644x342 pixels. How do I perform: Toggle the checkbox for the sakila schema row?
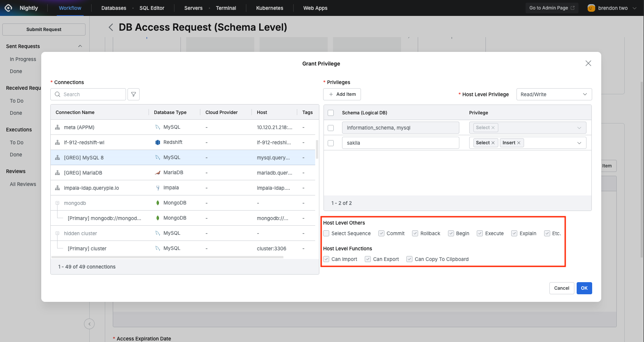331,143
